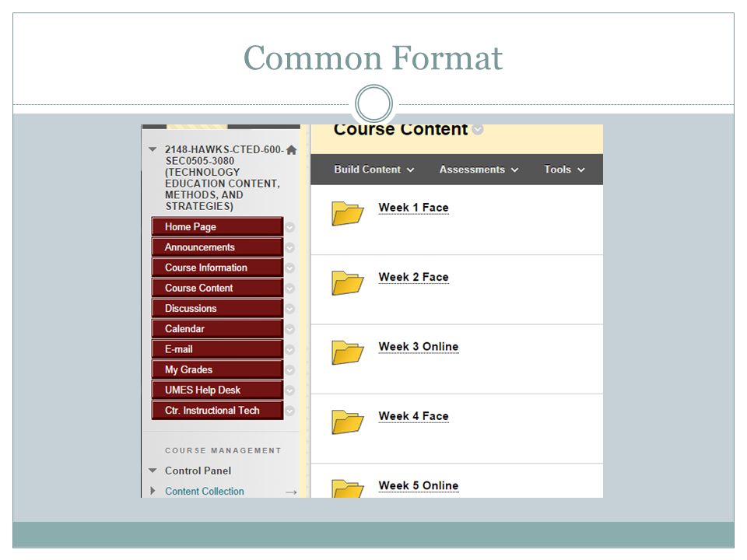747x560 pixels.
Task: Open options chevron next to Calendar
Action: coord(289,330)
